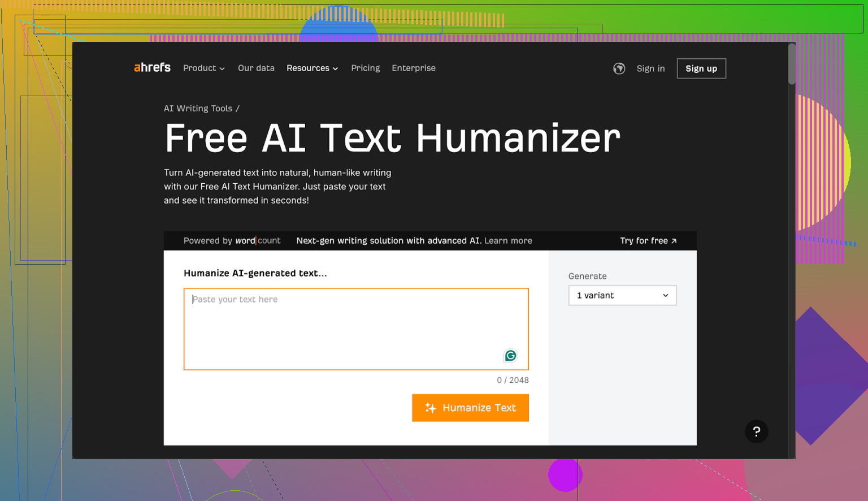This screenshot has width=868, height=501.
Task: Click Try for free link
Action: coord(648,240)
